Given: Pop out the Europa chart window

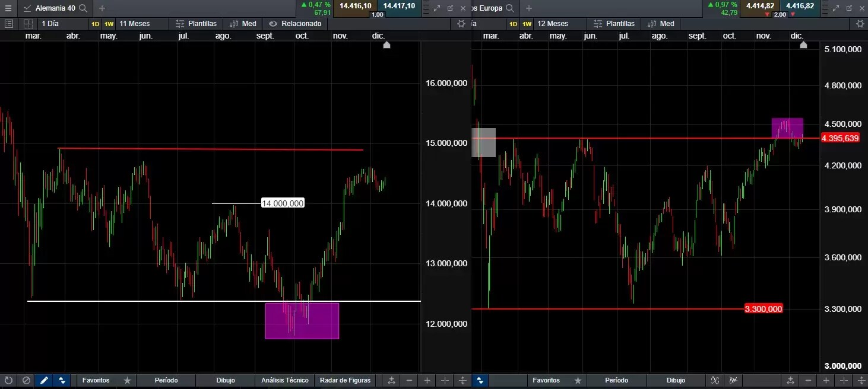Looking at the screenshot, I should point(850,8).
